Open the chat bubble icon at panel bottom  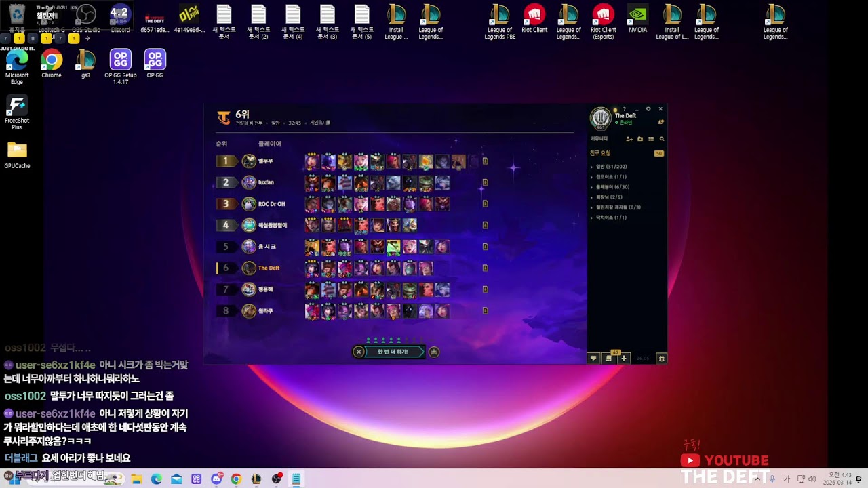(x=593, y=358)
